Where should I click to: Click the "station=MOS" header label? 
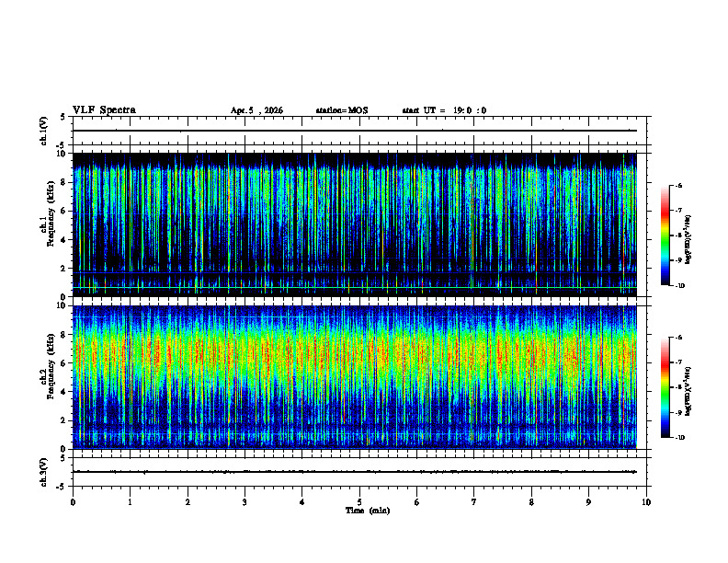click(x=342, y=110)
